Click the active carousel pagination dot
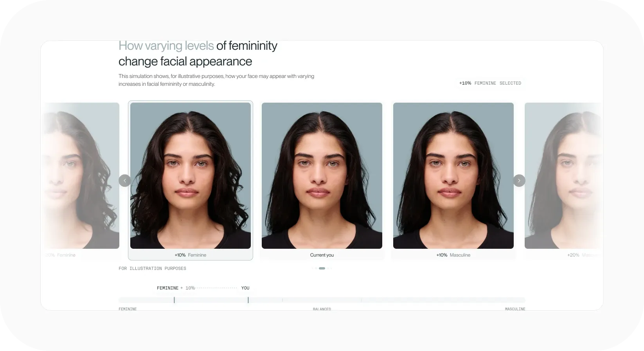Viewport: 644px width, 351px height. point(322,268)
